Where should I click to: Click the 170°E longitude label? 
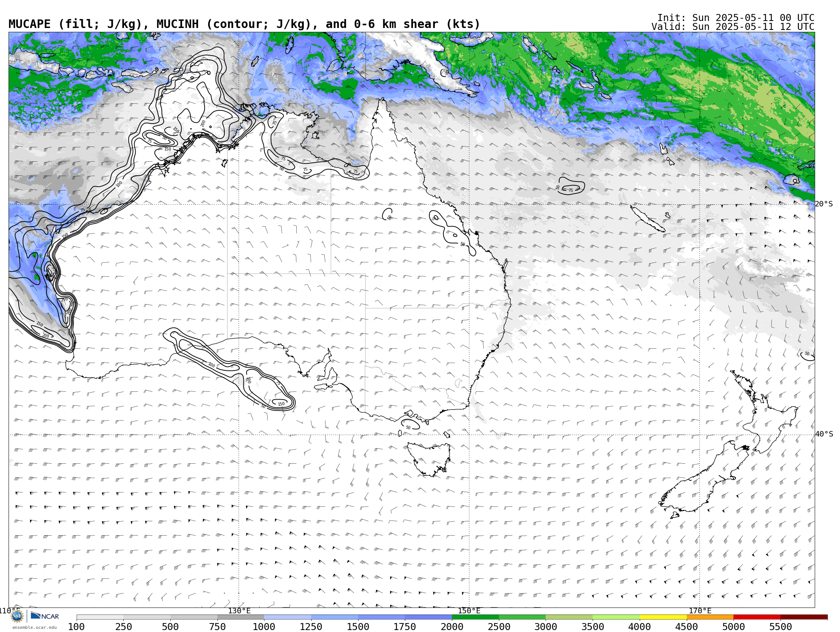(x=700, y=611)
